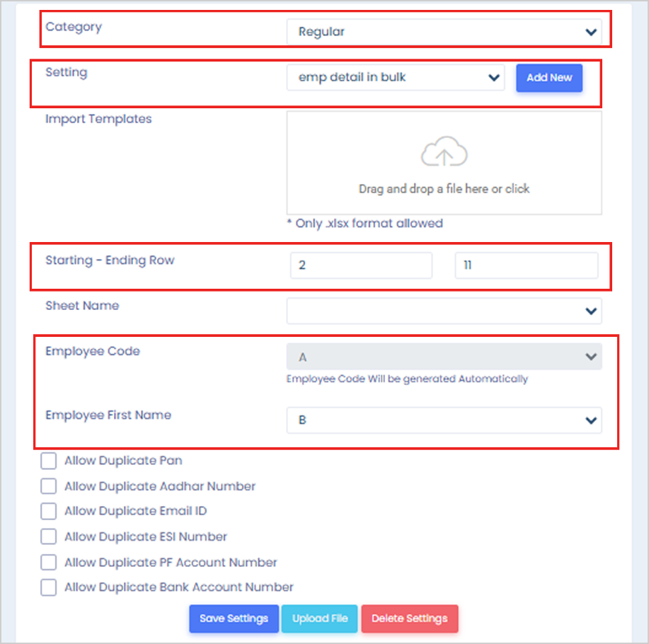Check Allow Duplicate Aadhar Number

49,487
